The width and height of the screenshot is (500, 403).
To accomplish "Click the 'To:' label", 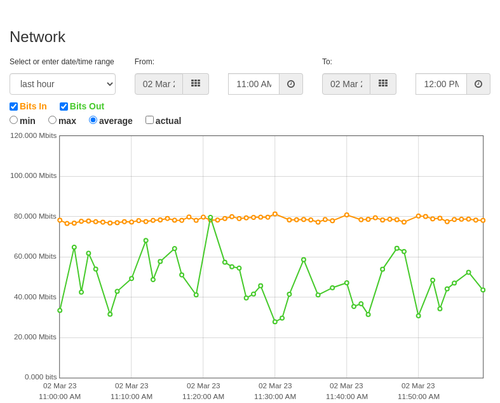I will 327,62.
